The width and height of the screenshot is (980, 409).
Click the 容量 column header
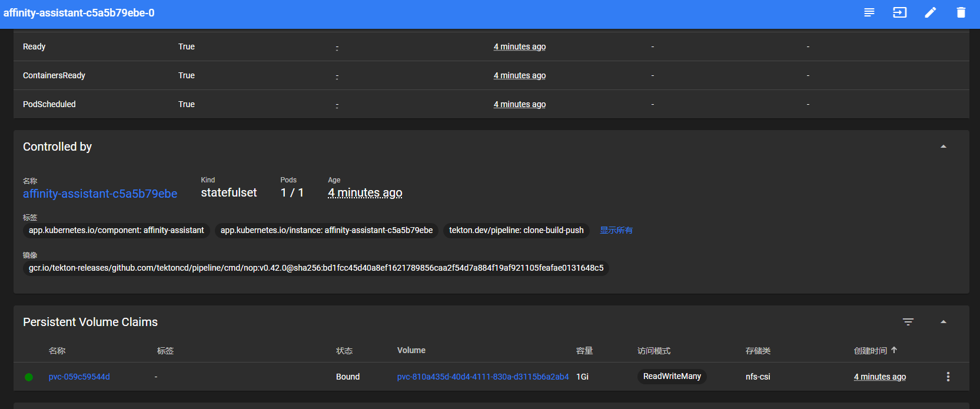[584, 351]
